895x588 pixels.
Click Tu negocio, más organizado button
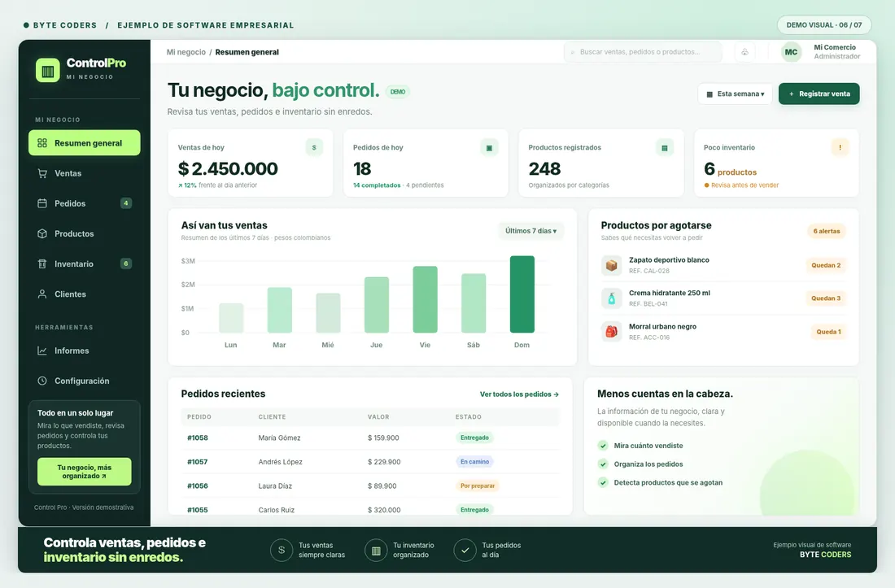pos(85,472)
